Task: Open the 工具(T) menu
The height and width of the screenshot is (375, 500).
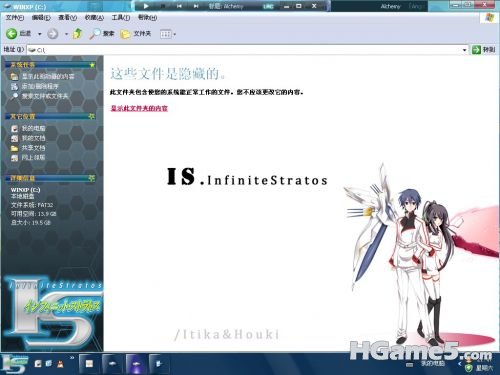Action: point(121,18)
